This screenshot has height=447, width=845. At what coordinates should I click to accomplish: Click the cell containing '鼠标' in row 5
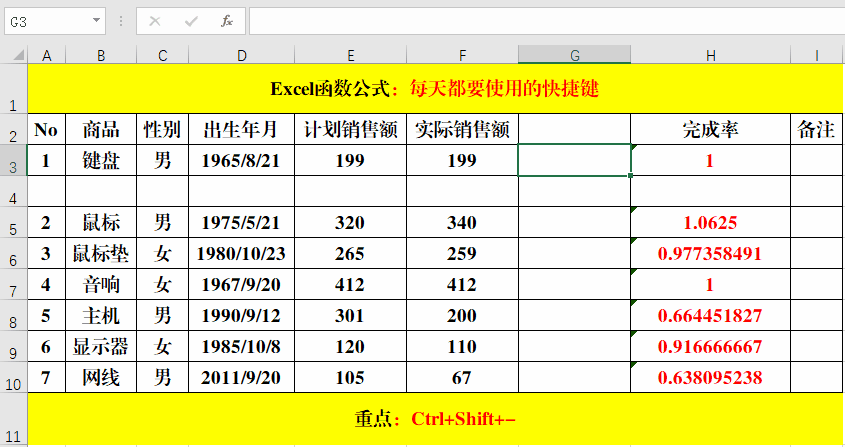point(101,222)
